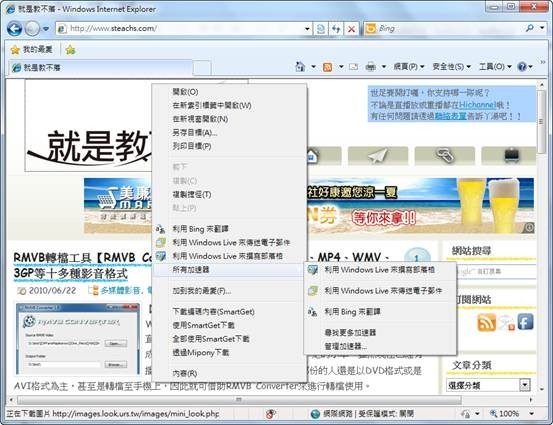The height and width of the screenshot is (425, 553).
Task: Choose 內容(R) properties entry
Action: pyautogui.click(x=229, y=373)
